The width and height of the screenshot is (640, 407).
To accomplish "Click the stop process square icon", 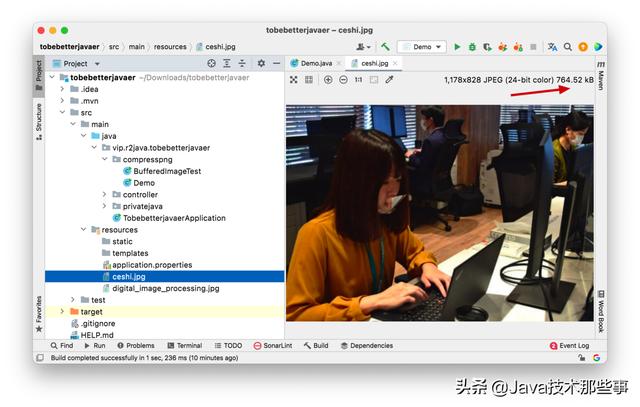I will [x=533, y=47].
